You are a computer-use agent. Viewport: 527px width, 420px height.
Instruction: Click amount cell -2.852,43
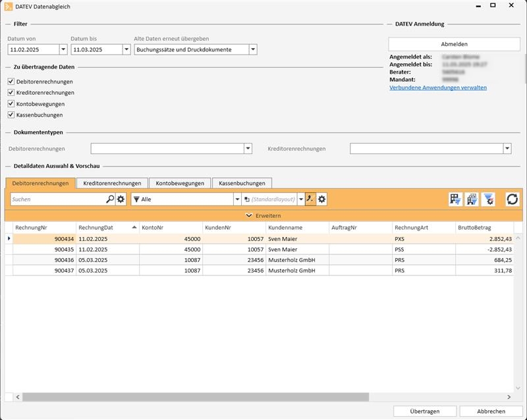(x=484, y=249)
